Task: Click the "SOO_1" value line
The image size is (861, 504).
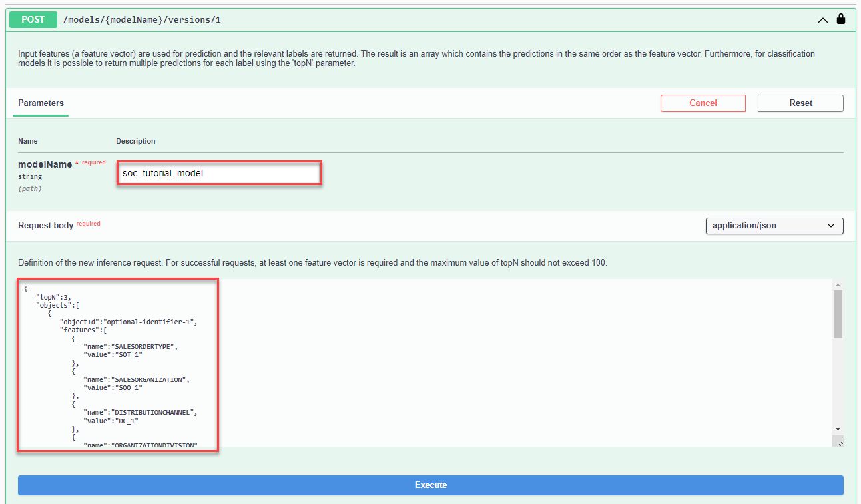Action: point(113,387)
